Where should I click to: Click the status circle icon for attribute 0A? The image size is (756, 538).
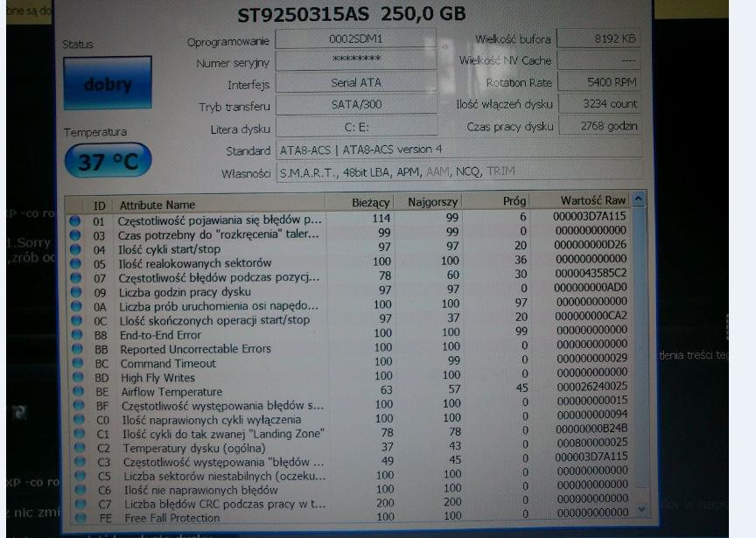[x=77, y=306]
